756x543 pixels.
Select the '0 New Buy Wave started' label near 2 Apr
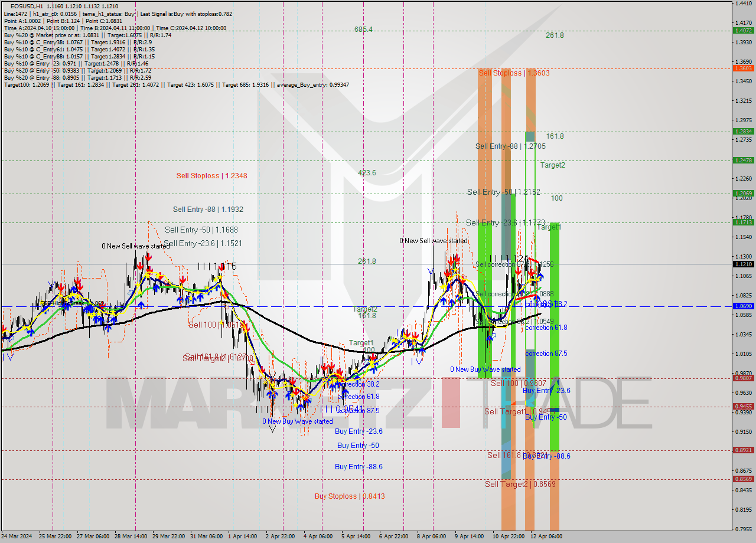[298, 421]
